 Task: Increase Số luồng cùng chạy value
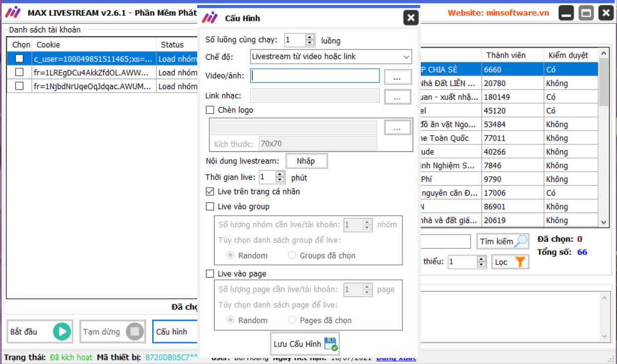[x=310, y=37]
